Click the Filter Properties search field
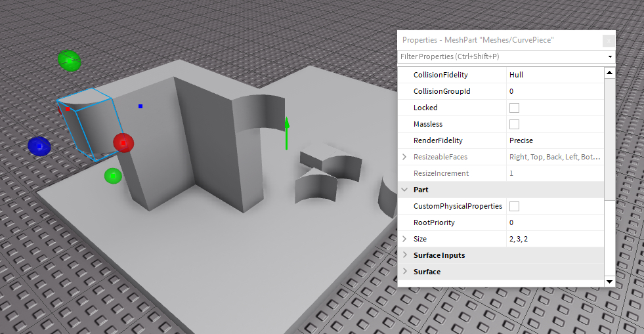This screenshot has height=334, width=644. pyautogui.click(x=502, y=56)
